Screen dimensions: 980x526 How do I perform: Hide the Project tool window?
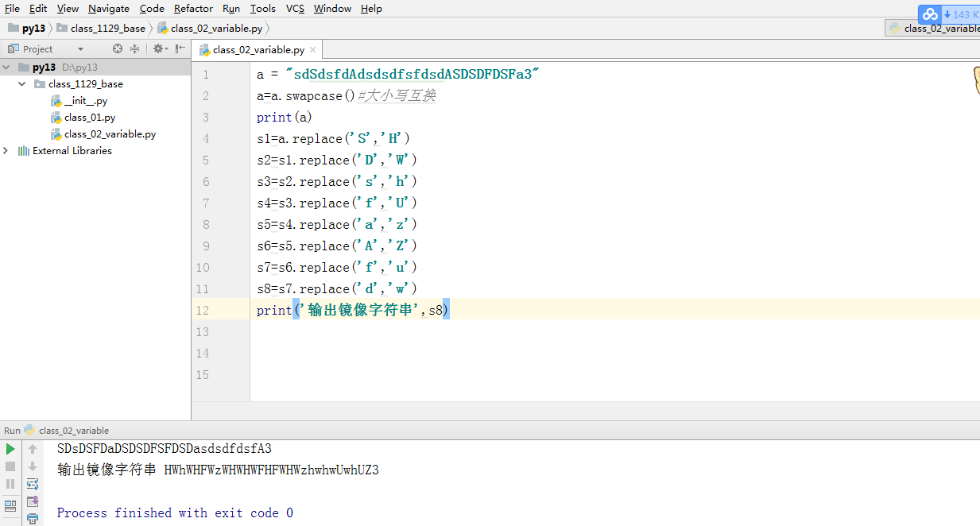[x=180, y=48]
